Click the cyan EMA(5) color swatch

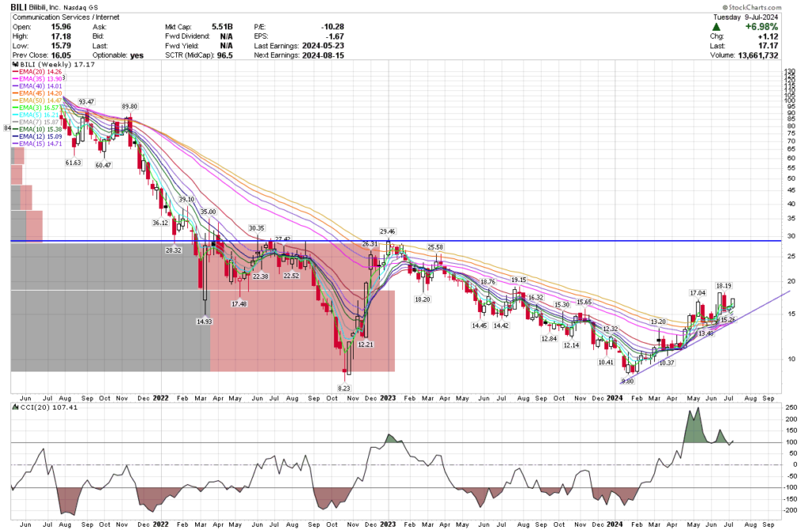pos(15,115)
